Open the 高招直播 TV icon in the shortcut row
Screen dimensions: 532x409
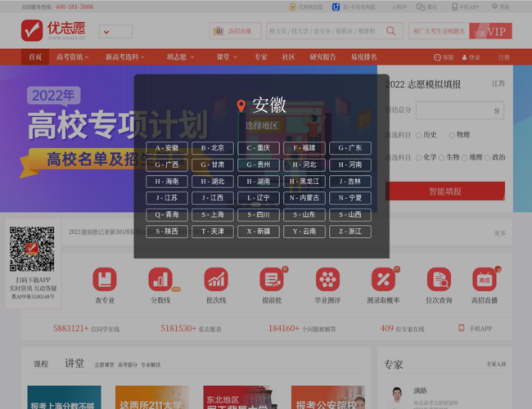(485, 279)
